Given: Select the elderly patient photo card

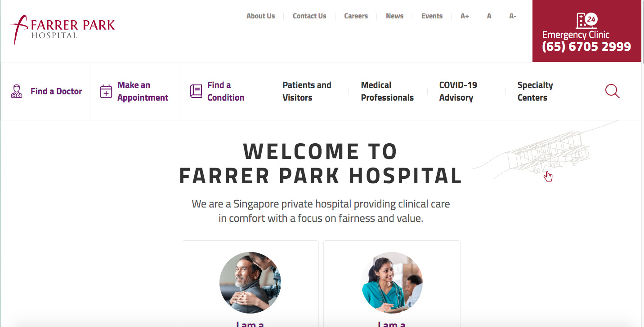Looking at the screenshot, I should click(x=250, y=283).
